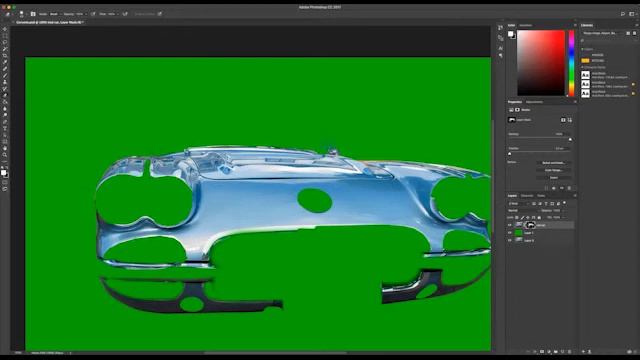Select the Pen tool
Screen dimensions: 640x360
[5, 122]
